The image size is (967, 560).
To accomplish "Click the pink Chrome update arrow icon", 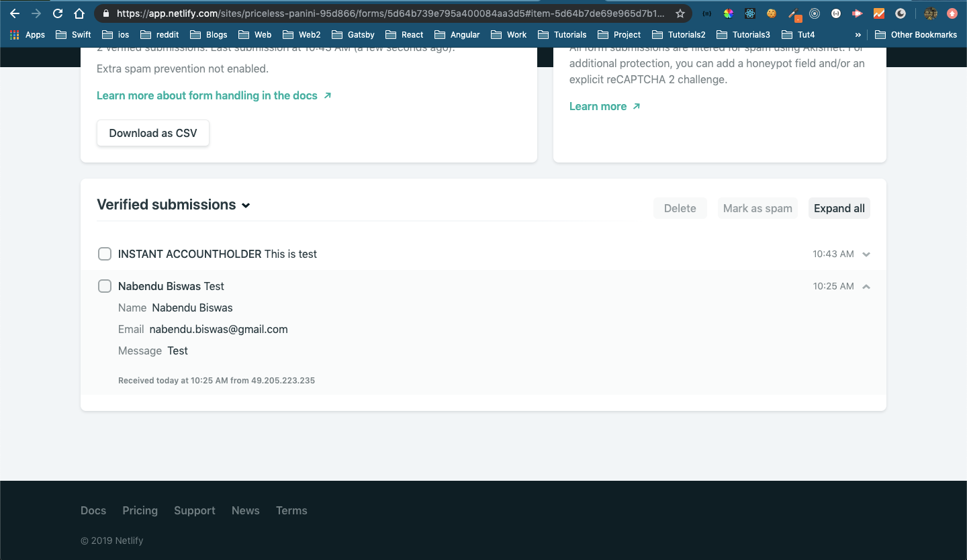I will 952,13.
